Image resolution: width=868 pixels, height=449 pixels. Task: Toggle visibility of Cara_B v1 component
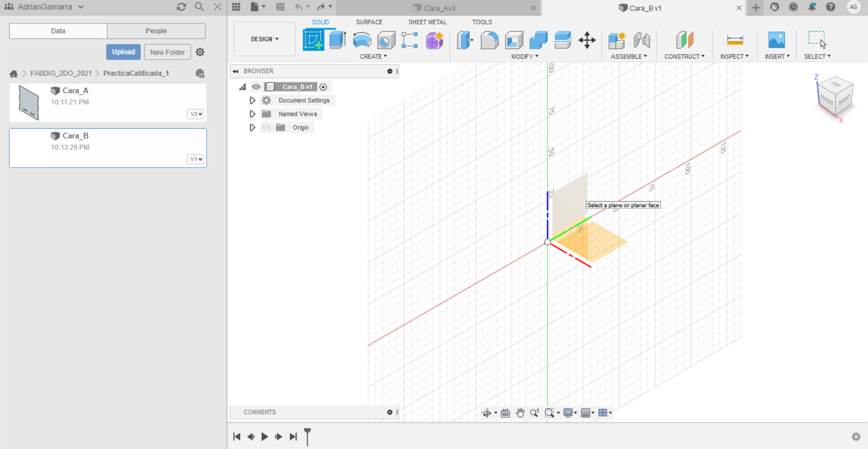(256, 87)
